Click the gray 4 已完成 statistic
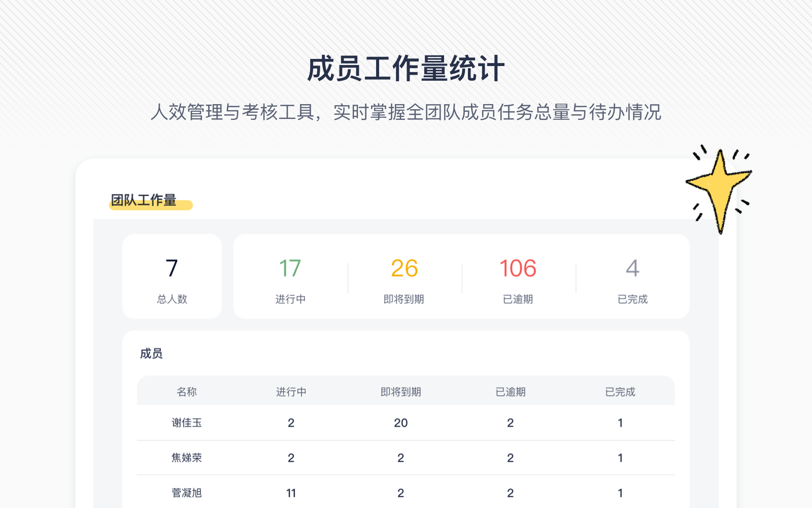812x508 pixels. coord(632,277)
